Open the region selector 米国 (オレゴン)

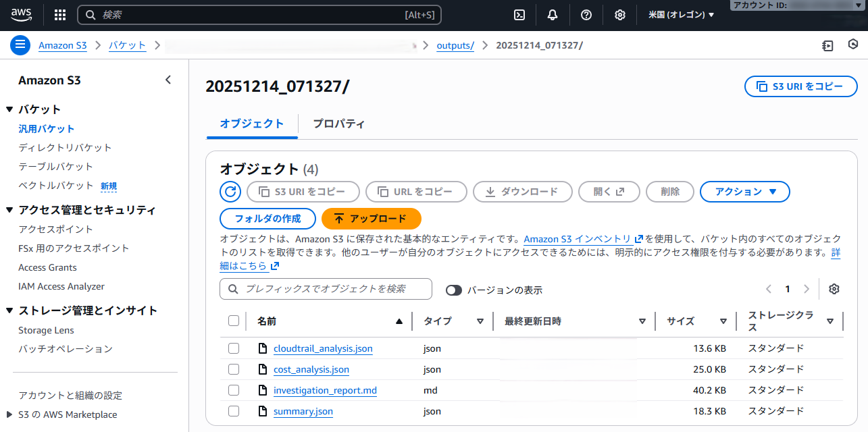(x=680, y=14)
